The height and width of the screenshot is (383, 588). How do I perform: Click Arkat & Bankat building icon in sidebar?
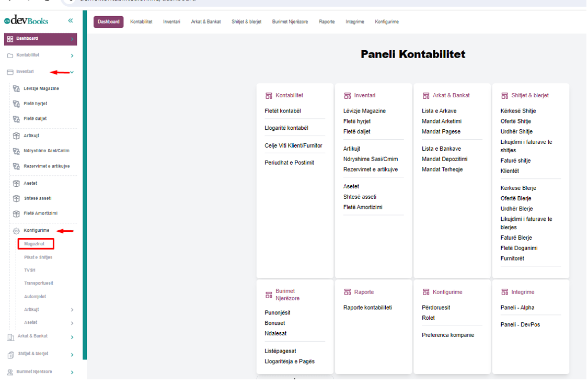[x=10, y=337]
